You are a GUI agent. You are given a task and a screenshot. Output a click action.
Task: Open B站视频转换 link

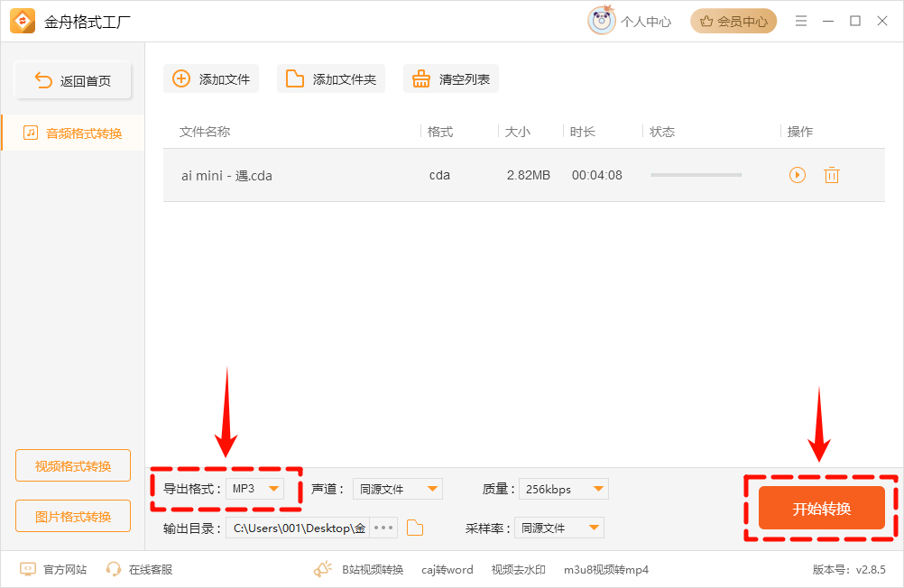coord(373,570)
